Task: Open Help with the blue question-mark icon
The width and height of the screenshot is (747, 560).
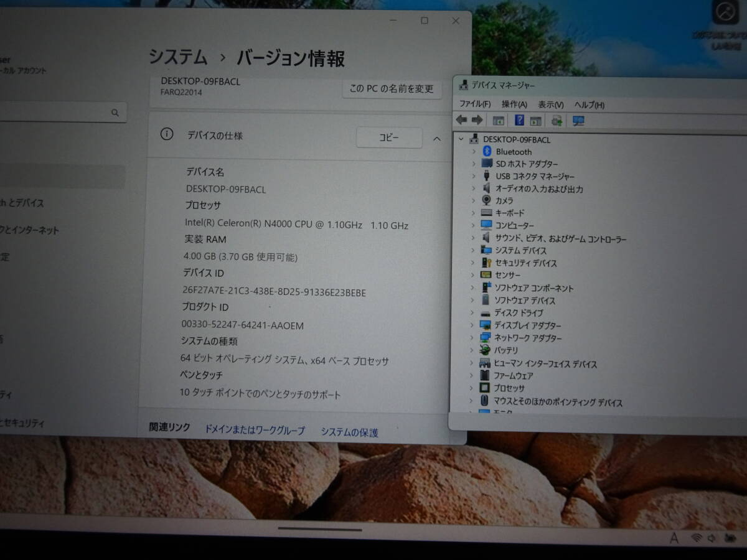Action: (519, 120)
